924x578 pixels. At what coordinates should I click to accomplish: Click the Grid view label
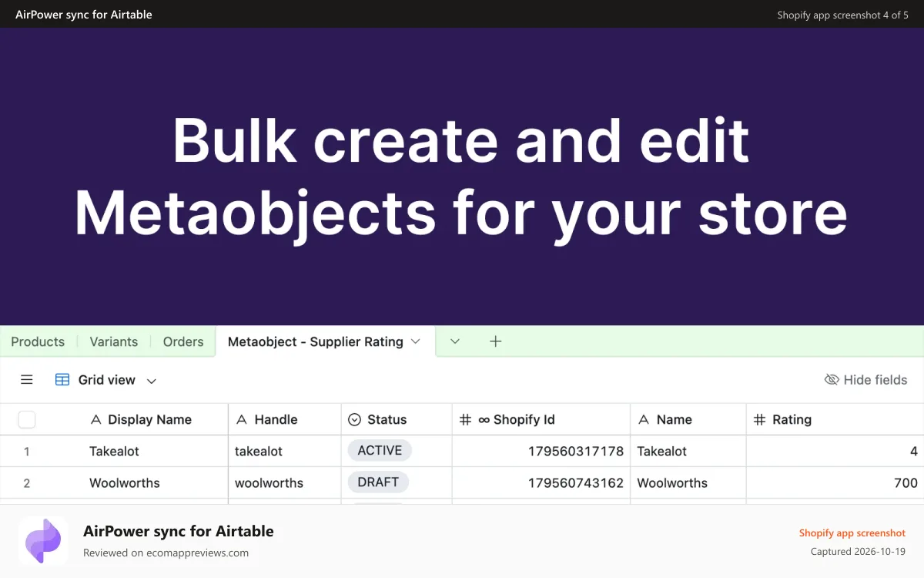click(x=107, y=380)
